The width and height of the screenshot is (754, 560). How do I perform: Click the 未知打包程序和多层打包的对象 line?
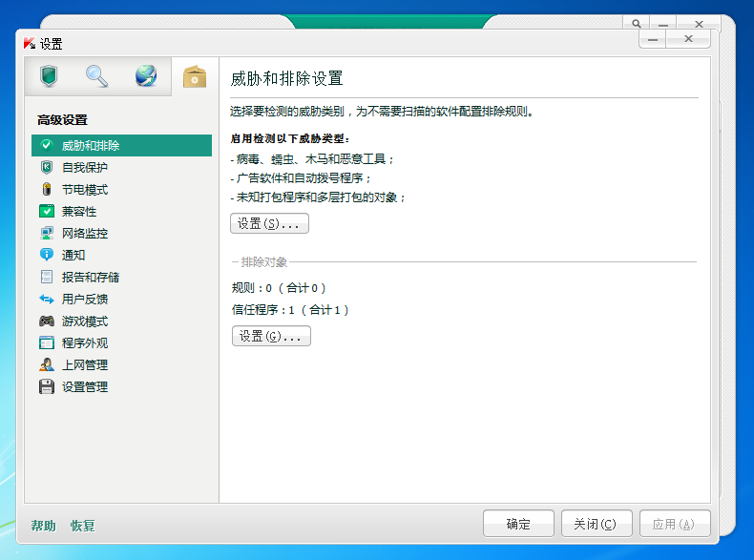coord(319,197)
